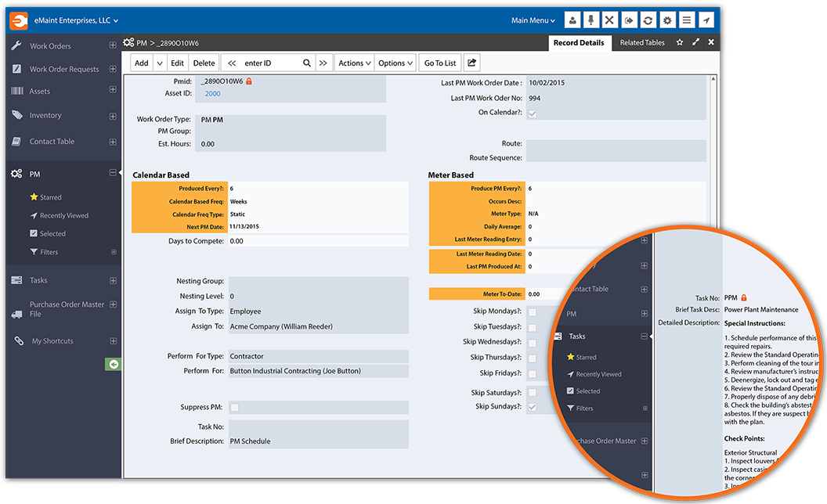Image resolution: width=827 pixels, height=504 pixels.
Task: Click the Add button
Action: click(142, 63)
